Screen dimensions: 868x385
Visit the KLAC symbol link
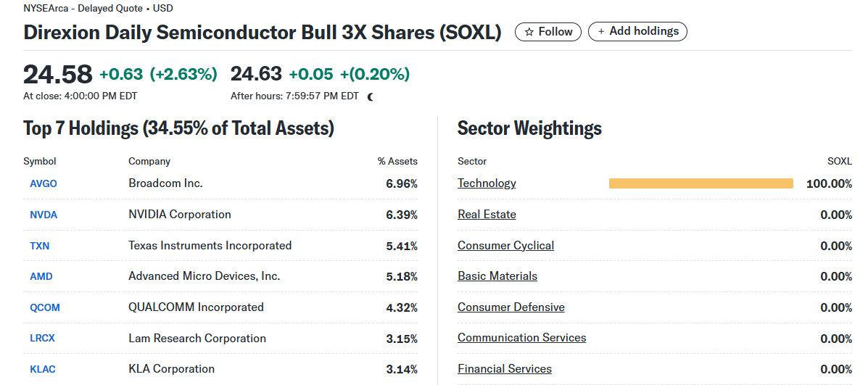(x=43, y=369)
